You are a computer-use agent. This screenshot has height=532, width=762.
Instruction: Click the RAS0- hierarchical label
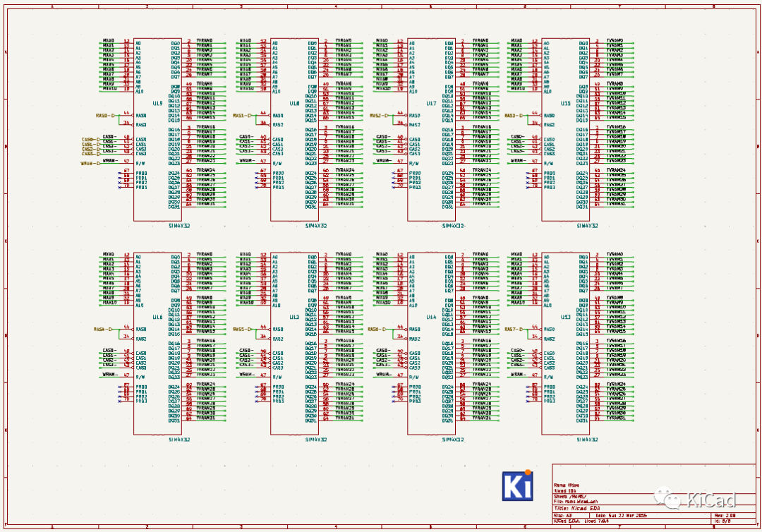pyautogui.click(x=105, y=116)
